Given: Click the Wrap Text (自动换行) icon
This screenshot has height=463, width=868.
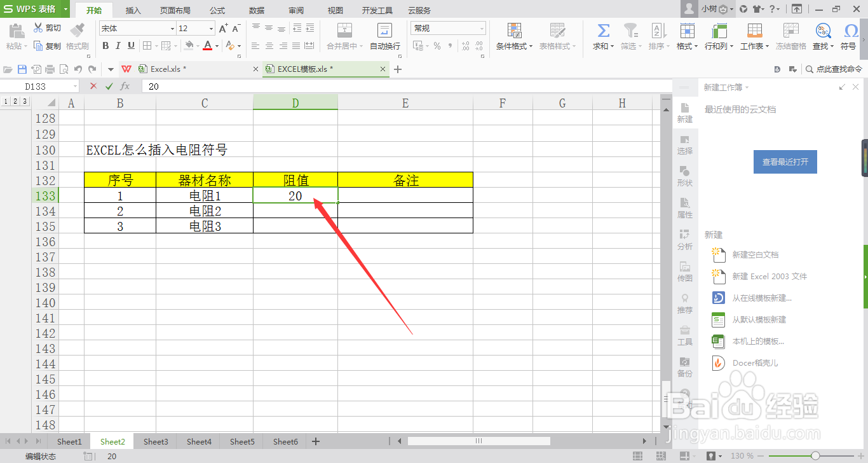Looking at the screenshot, I should point(384,31).
